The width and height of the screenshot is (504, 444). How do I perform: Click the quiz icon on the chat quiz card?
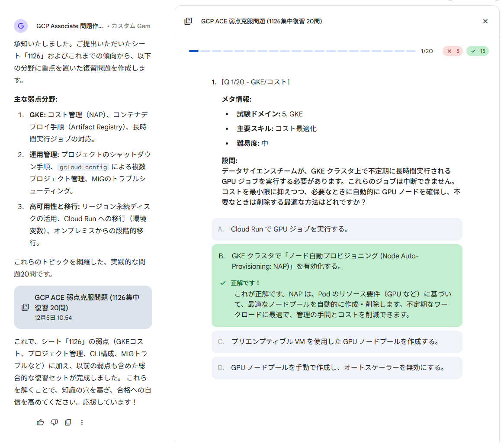point(25,307)
